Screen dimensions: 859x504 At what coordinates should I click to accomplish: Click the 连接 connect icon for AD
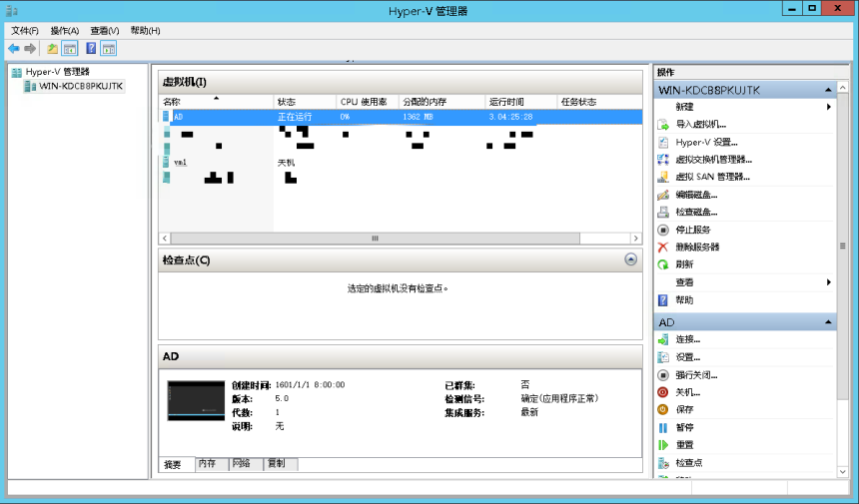tap(663, 340)
